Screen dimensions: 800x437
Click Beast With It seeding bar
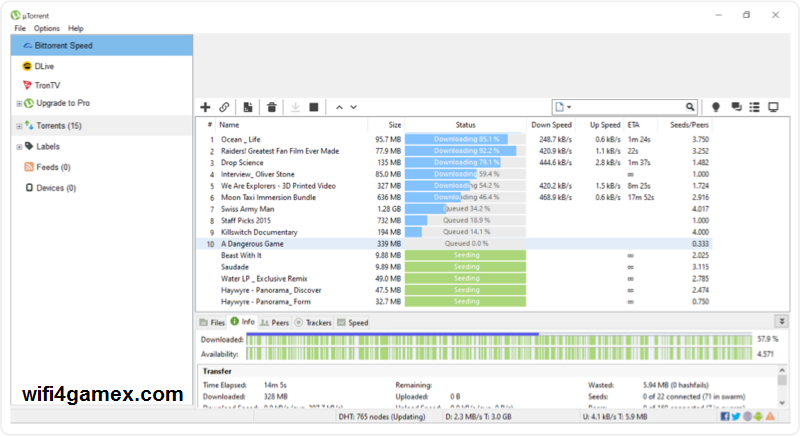465,255
